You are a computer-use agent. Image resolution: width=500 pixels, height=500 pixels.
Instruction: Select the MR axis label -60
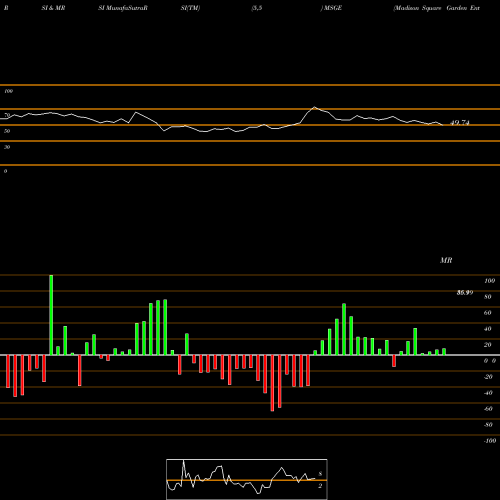tap(488, 409)
